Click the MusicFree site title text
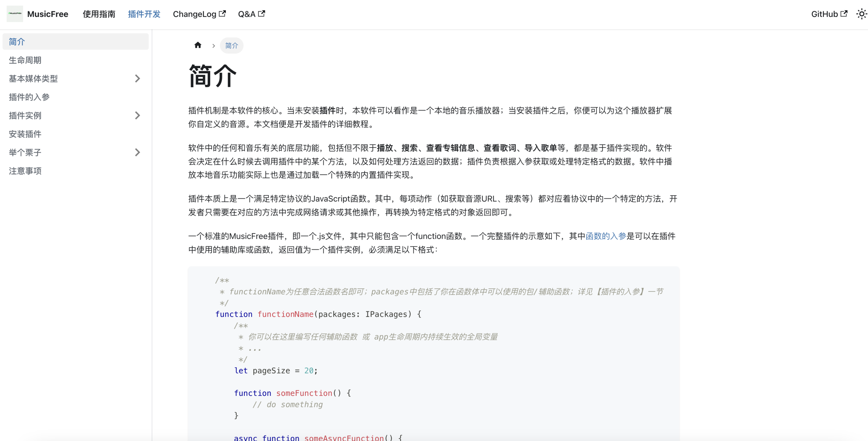Viewport: 868px width, 441px height. (47, 14)
